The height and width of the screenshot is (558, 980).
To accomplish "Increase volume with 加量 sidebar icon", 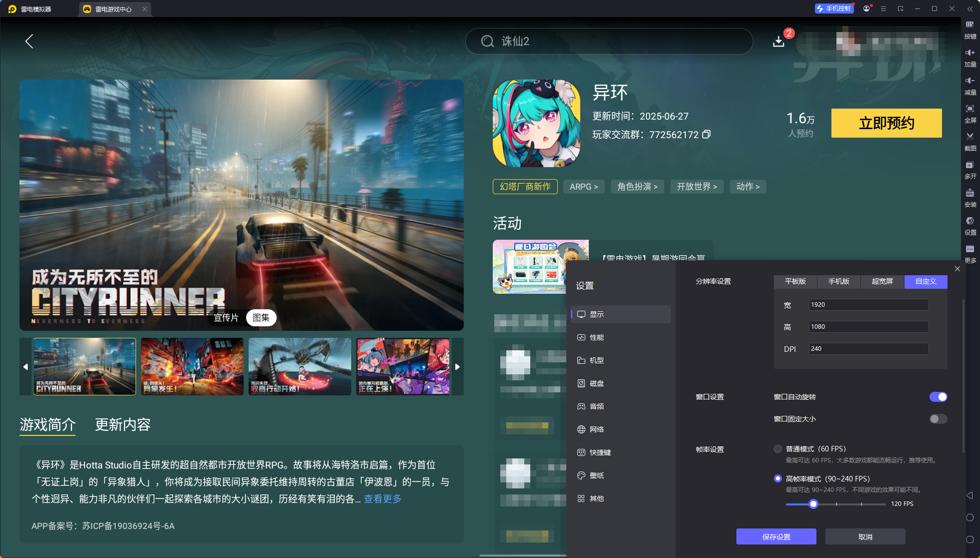I will [970, 58].
